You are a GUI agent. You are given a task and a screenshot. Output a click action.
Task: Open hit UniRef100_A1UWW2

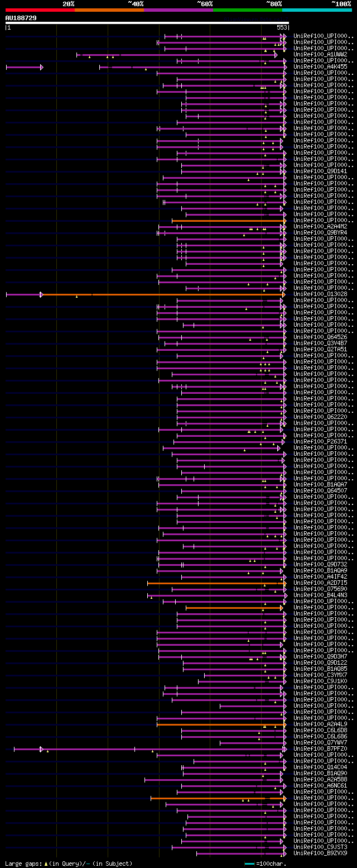(320, 55)
